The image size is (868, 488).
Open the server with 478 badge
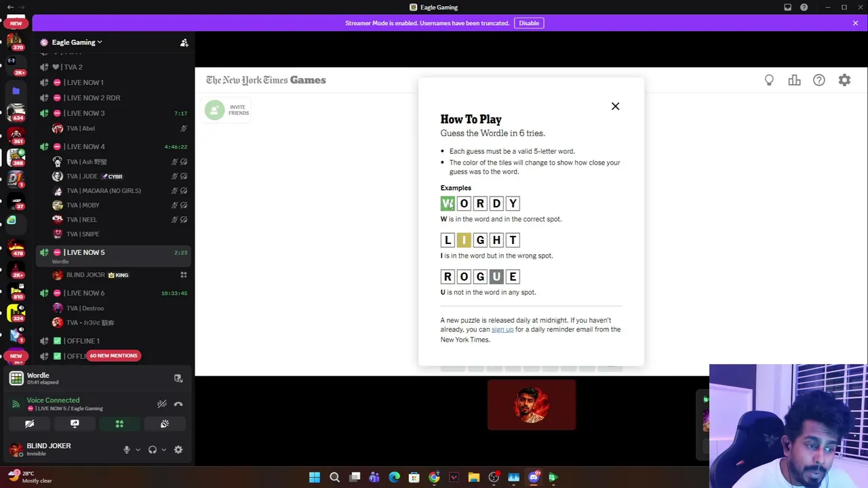[16, 247]
